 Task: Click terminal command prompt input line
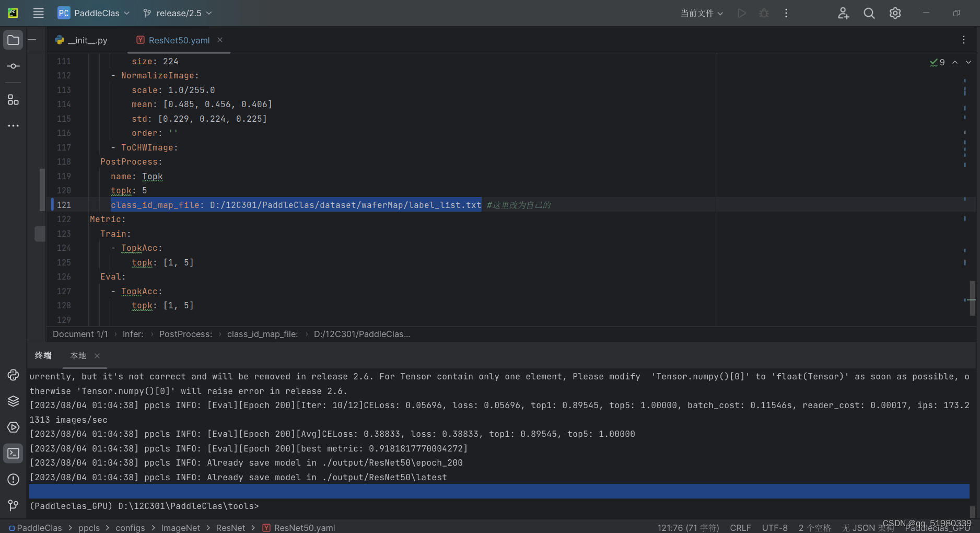(499, 506)
